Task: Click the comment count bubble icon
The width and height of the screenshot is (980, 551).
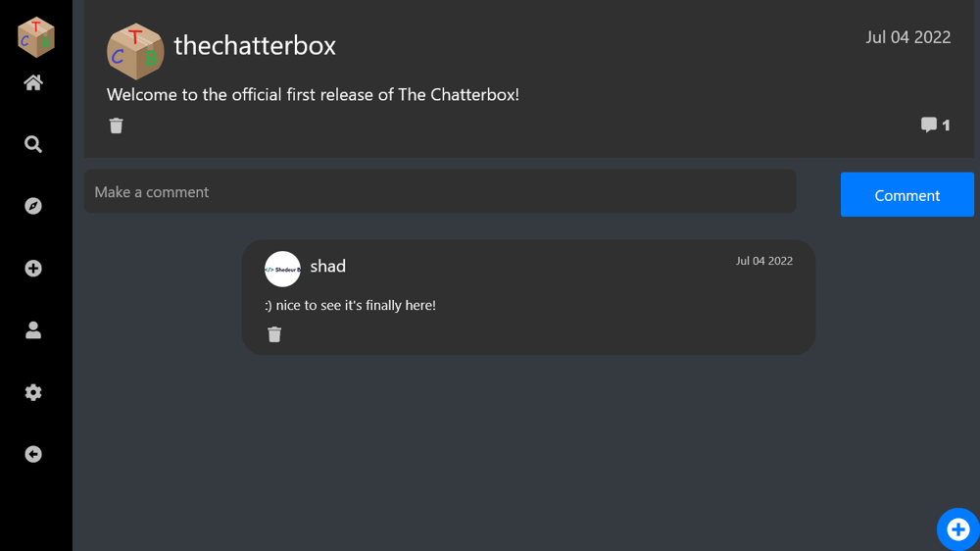Action: click(929, 125)
